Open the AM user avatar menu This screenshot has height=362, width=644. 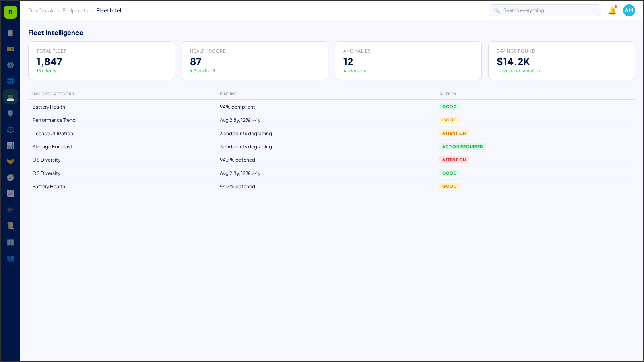pyautogui.click(x=629, y=10)
